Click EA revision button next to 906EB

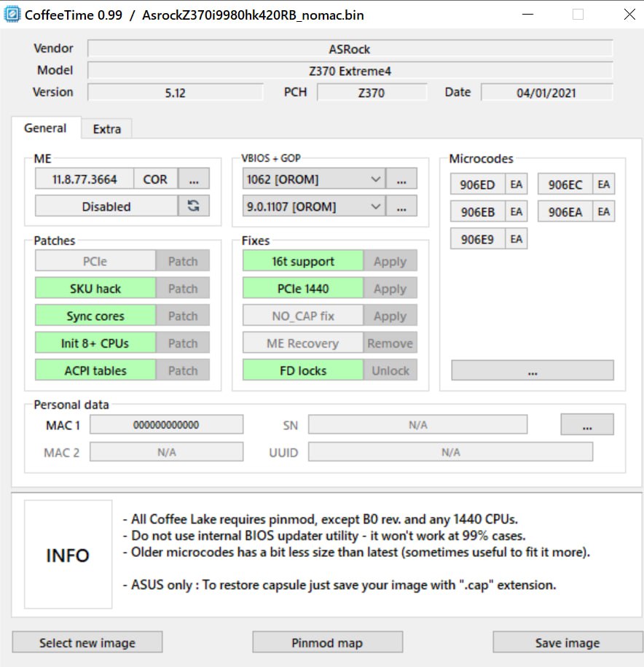point(516,211)
